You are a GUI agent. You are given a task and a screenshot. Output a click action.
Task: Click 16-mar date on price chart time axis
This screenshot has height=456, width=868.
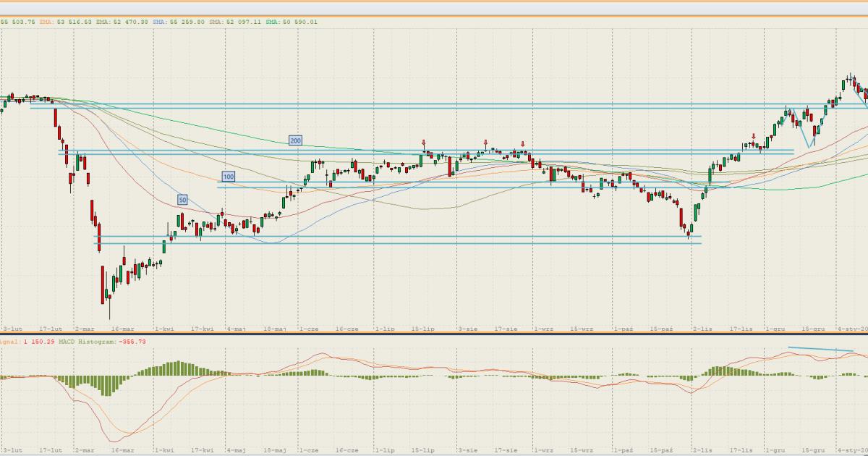[122, 329]
